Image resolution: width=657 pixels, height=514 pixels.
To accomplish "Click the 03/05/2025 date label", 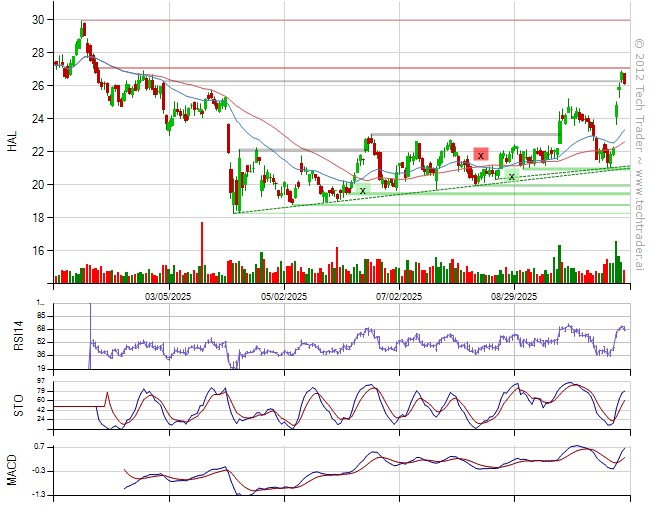I will 168,297.
